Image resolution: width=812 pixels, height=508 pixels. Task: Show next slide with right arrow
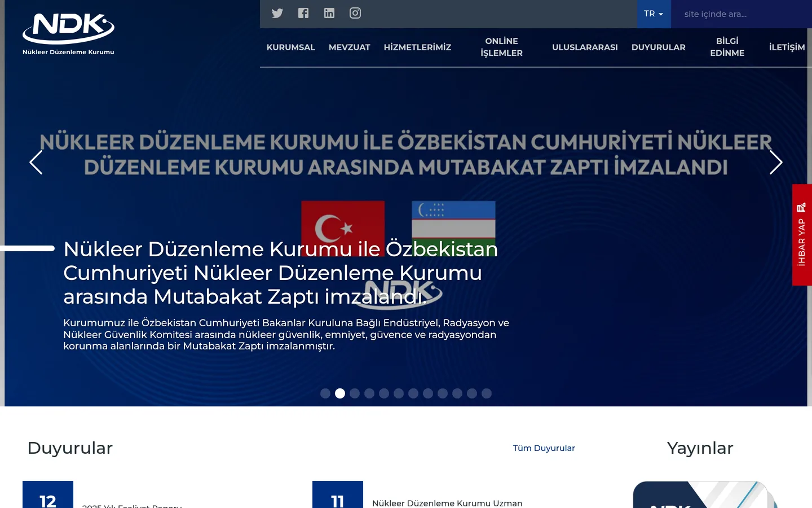[776, 163]
